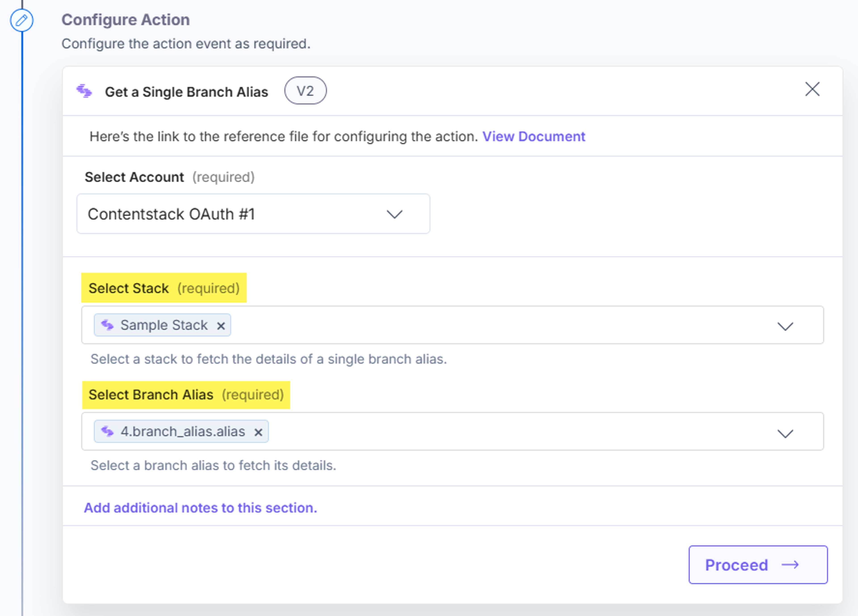The height and width of the screenshot is (616, 858).
Task: Click inside the Select Stack field
Action: [452, 325]
